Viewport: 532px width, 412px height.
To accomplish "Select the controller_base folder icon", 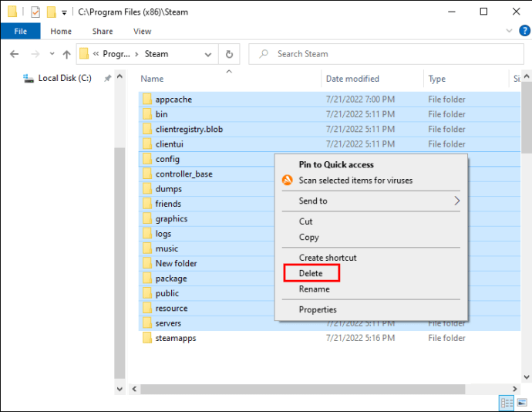I will (147, 174).
